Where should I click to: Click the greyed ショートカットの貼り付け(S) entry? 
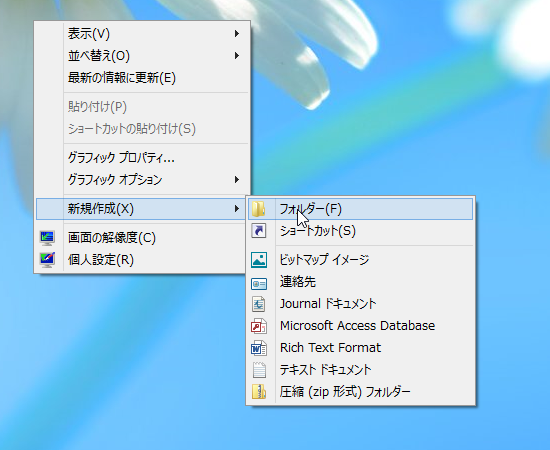[x=142, y=129]
